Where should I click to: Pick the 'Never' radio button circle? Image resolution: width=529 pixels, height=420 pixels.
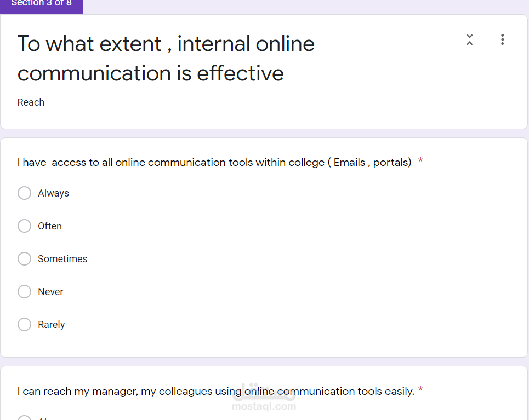tap(25, 292)
